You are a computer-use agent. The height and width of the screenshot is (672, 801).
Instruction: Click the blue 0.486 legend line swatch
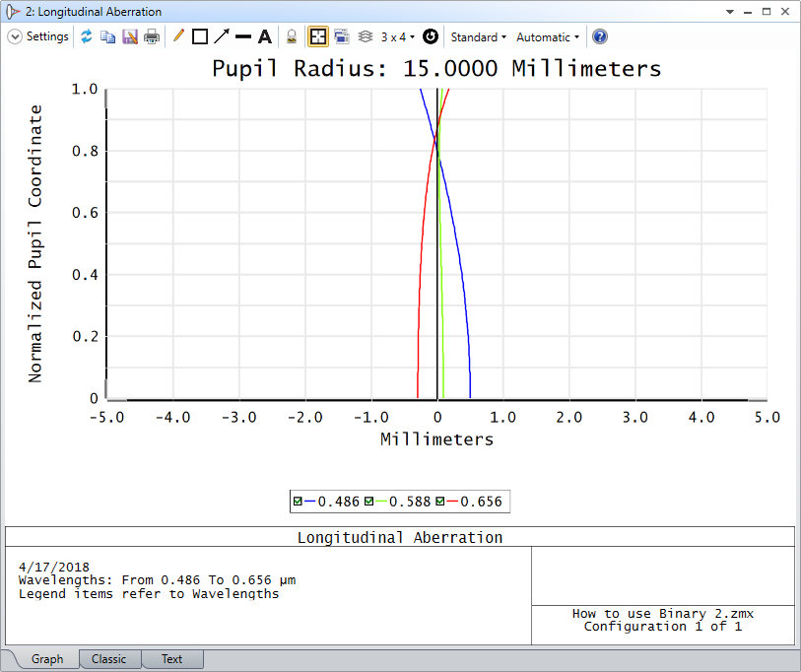click(x=310, y=502)
